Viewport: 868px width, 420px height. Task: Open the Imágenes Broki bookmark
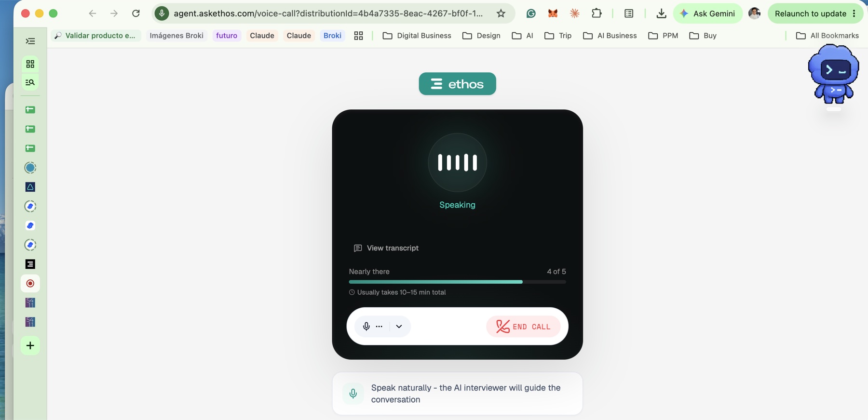click(x=176, y=36)
